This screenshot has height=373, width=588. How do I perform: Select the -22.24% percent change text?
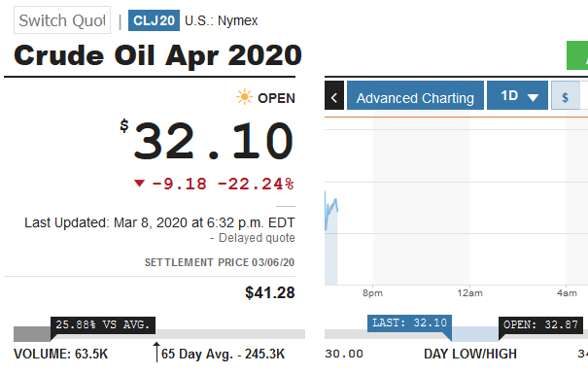point(256,184)
